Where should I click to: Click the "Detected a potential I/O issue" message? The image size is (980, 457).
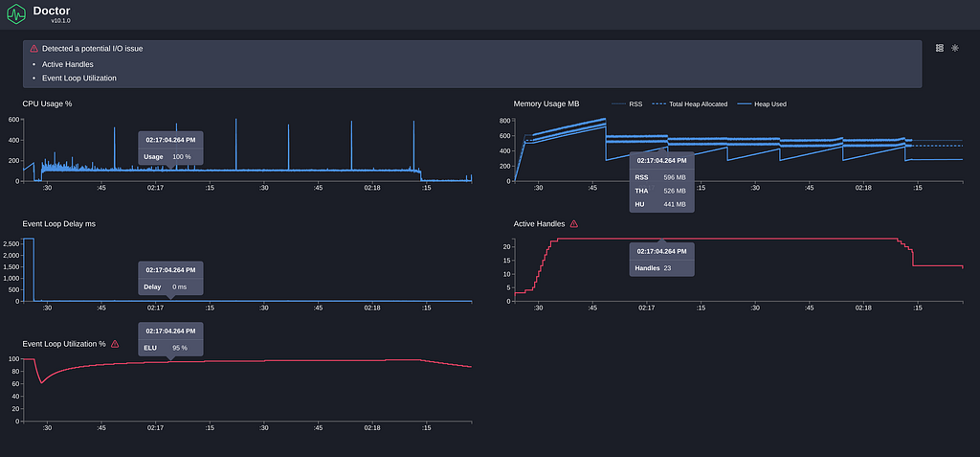click(93, 48)
